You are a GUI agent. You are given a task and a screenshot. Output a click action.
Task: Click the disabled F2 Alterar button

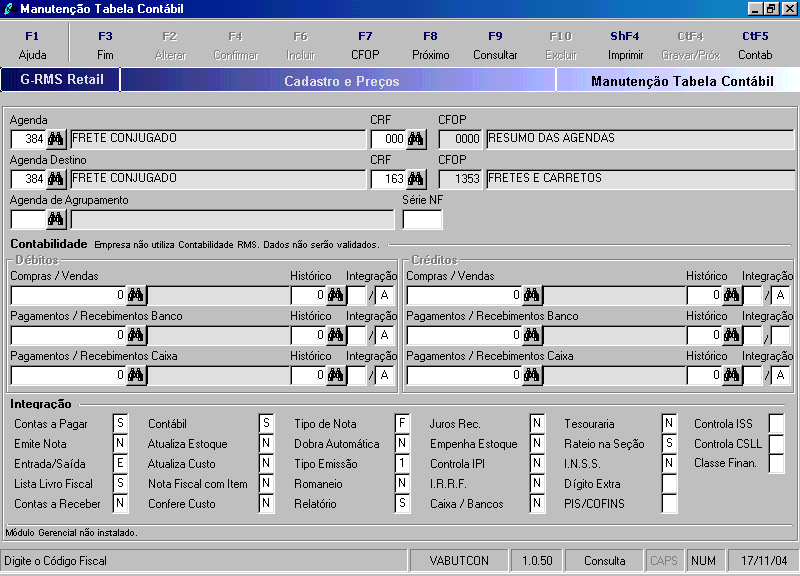point(170,45)
